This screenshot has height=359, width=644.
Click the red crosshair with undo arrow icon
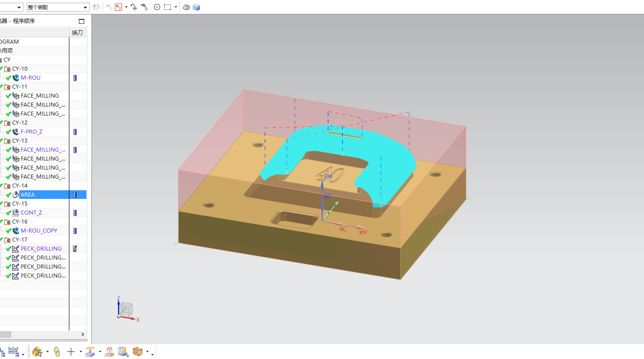pos(134,7)
